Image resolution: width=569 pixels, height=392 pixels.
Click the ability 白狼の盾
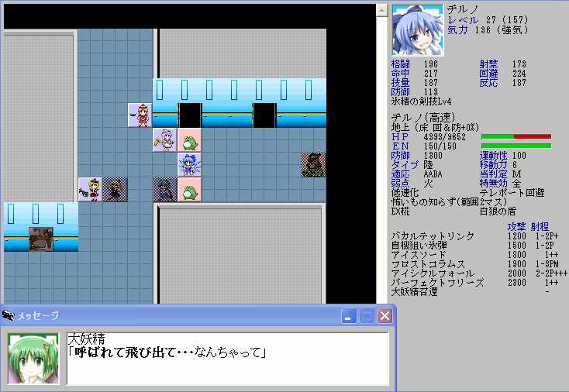tap(498, 211)
